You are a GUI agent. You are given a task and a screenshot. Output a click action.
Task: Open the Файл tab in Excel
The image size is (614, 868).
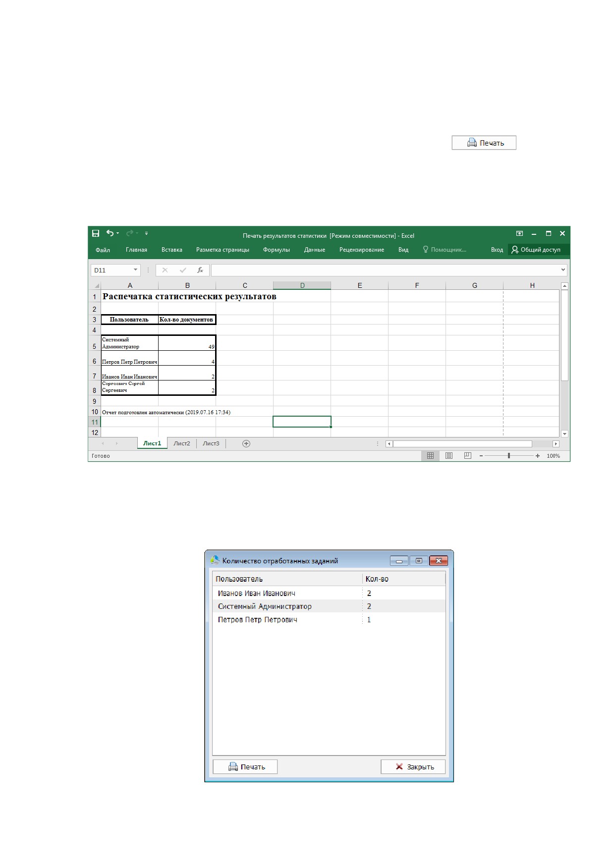[103, 250]
